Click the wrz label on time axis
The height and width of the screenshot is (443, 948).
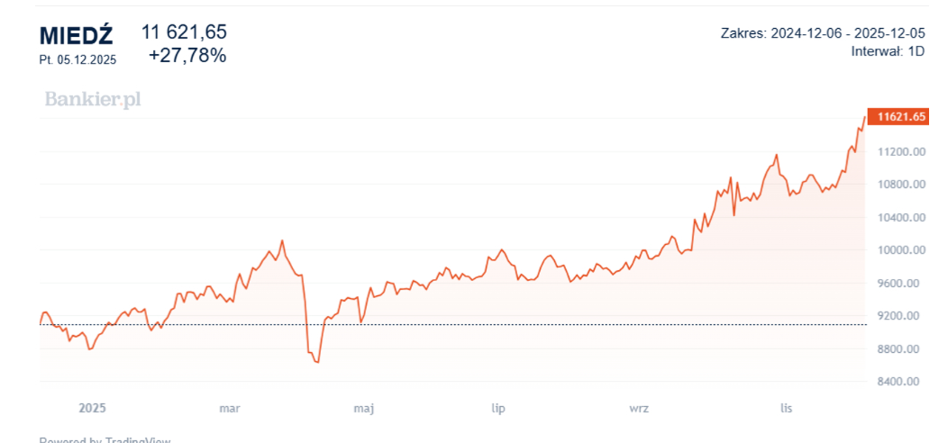pyautogui.click(x=639, y=407)
